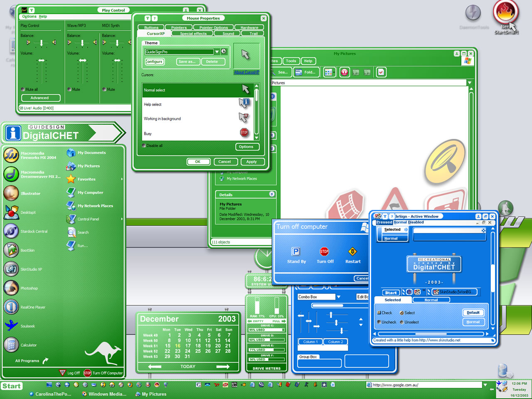
Task: Click the Apply button in Mouse Properties
Action: 251,162
